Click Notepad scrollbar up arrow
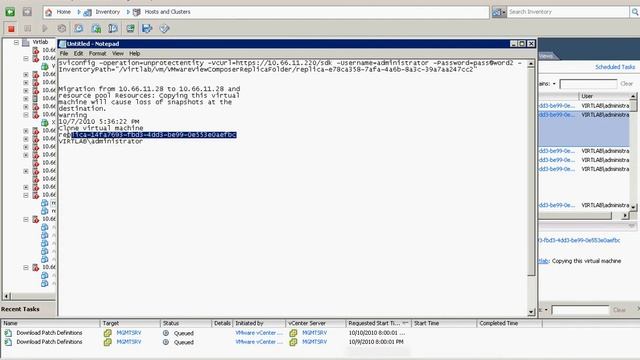 [x=531, y=64]
